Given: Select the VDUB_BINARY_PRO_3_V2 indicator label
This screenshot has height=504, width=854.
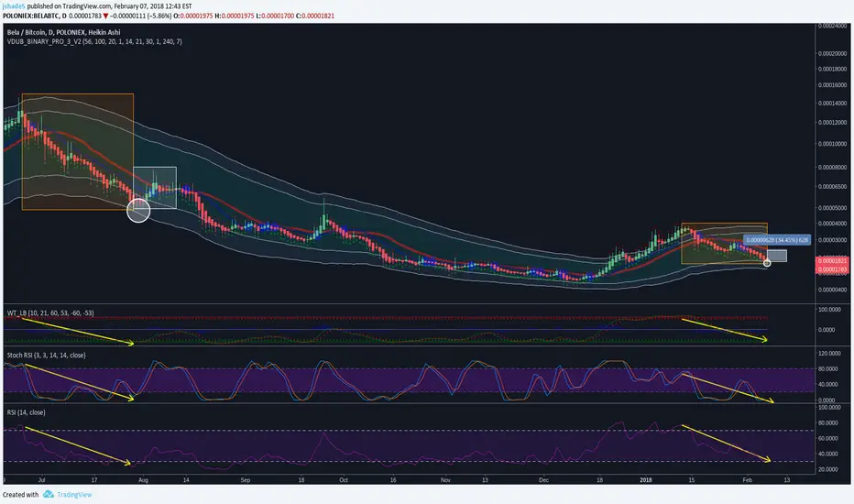Looking at the screenshot, I should pos(94,41).
